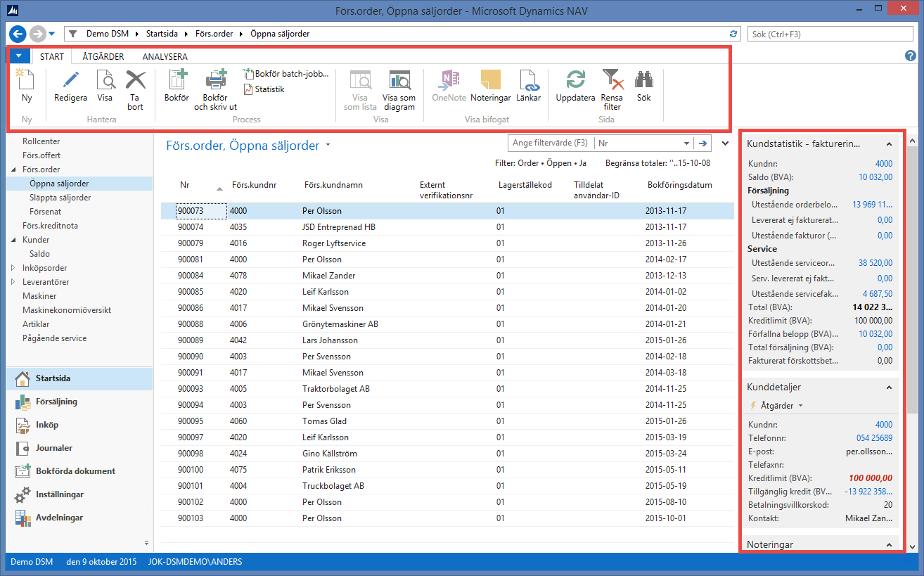Click the Uppdatera refresh icon
The image size is (924, 576).
tap(575, 80)
